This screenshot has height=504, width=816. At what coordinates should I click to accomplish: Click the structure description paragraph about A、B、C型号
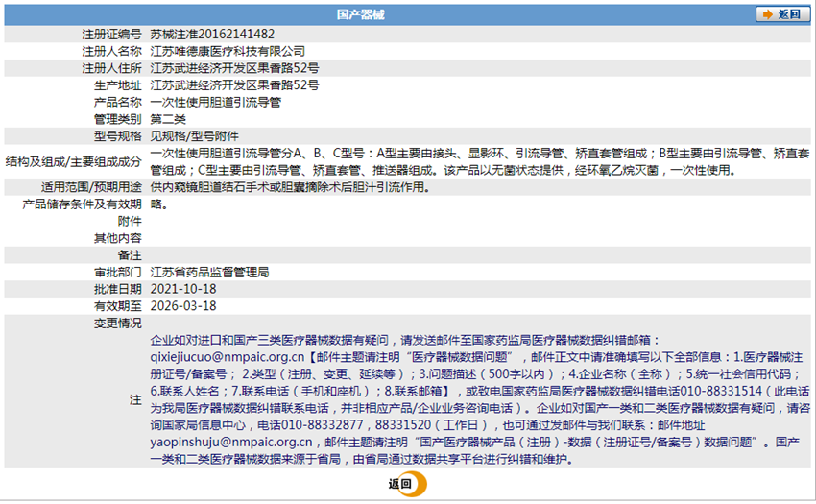coord(480,161)
